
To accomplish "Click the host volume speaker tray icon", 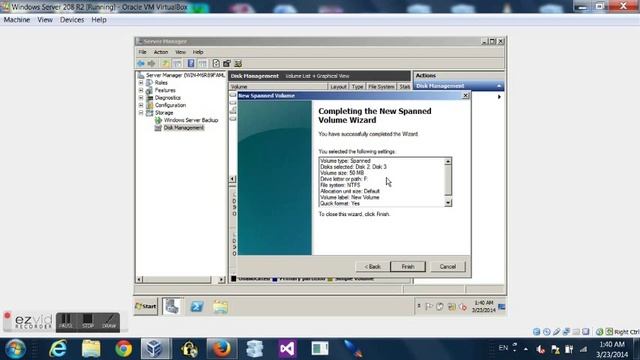I will (541, 349).
